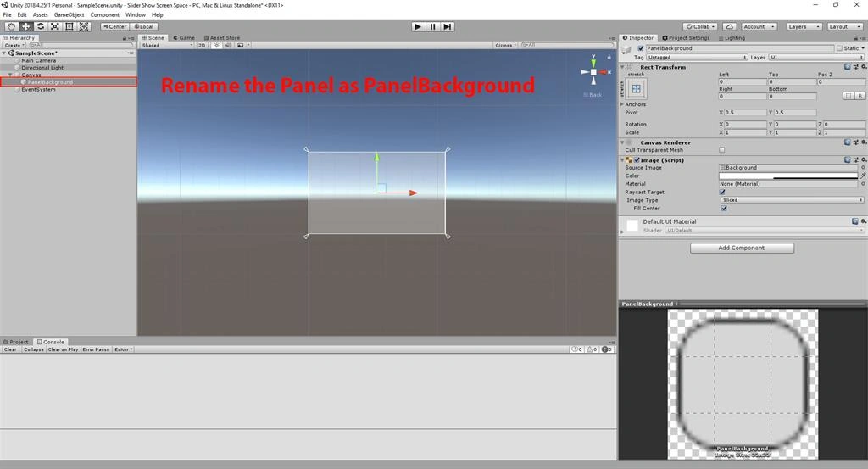Open the Layer UI dropdown
Screen dimensions: 868x469
coord(816,57)
